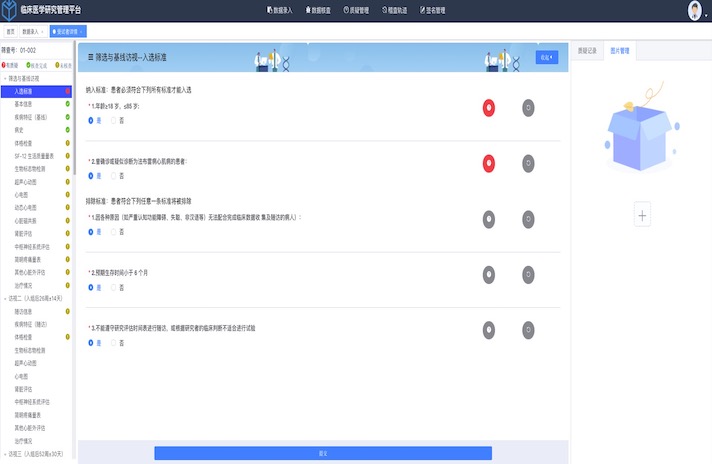Click the platform logo icon
Viewport: 712px width, 464px height.
pos(10,11)
